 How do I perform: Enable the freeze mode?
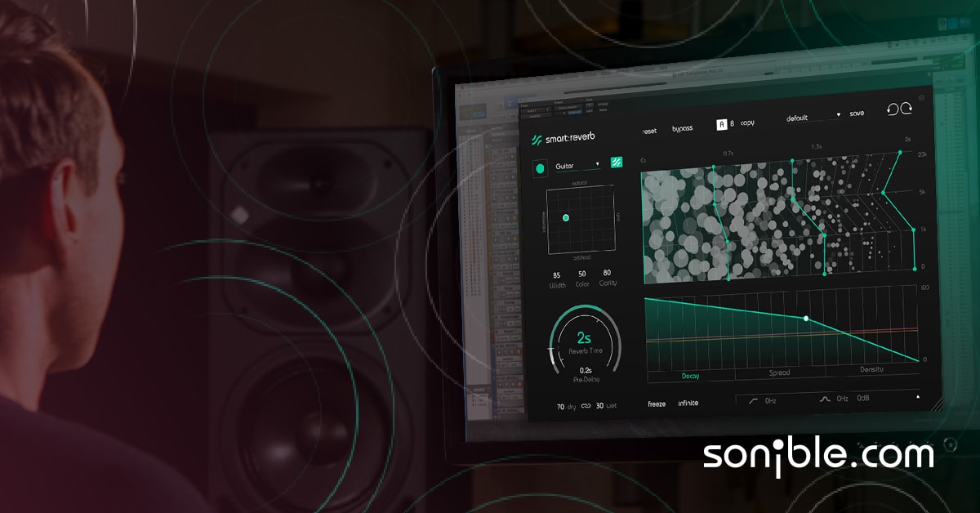pos(657,403)
